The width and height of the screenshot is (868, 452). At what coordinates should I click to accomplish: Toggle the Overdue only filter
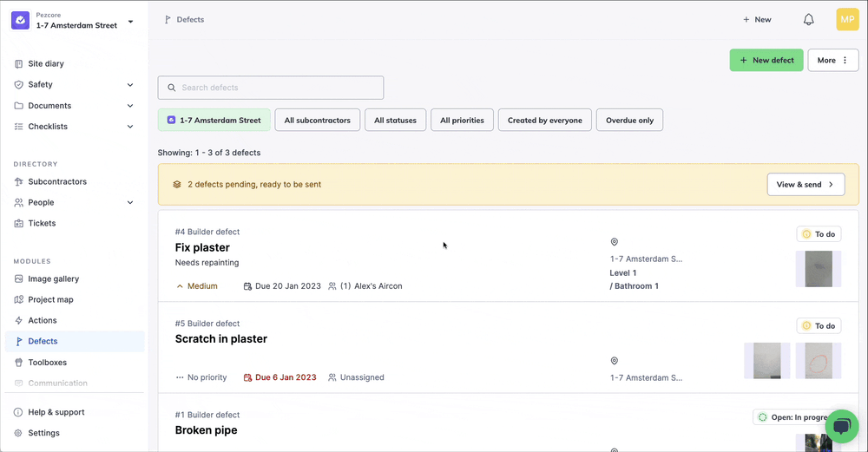pyautogui.click(x=629, y=120)
